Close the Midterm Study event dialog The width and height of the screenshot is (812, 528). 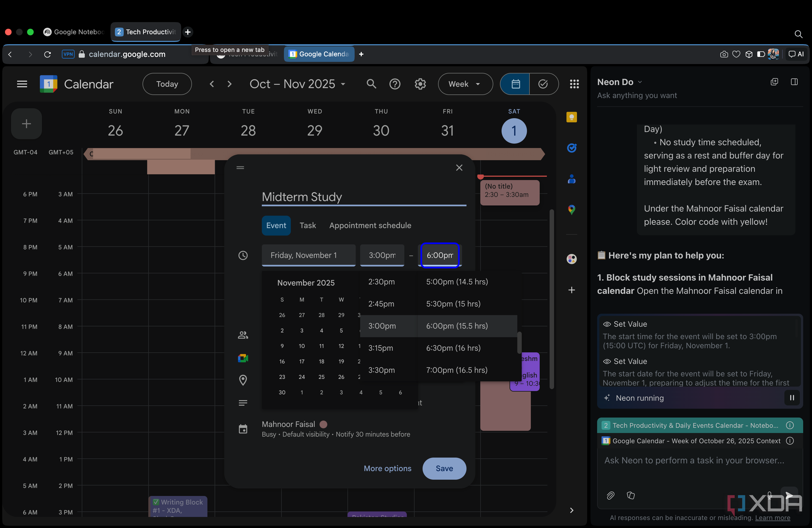click(459, 167)
